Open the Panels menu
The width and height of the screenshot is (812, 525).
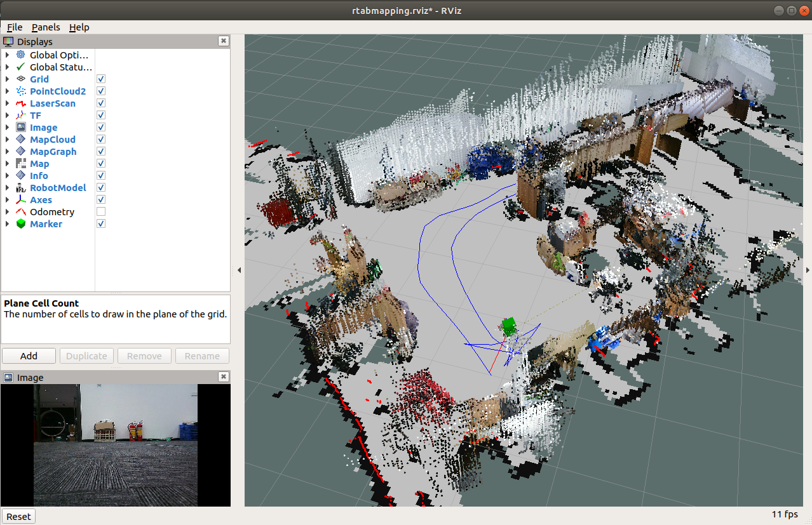pos(46,27)
